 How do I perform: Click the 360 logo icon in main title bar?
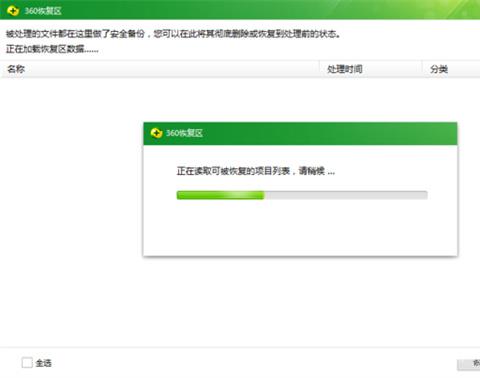click(13, 11)
